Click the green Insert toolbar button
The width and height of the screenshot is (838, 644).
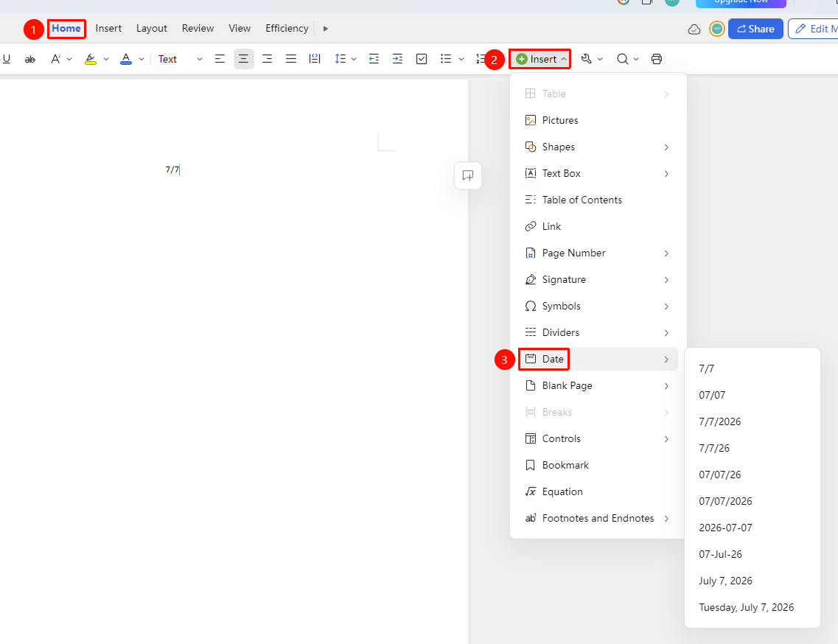click(540, 59)
